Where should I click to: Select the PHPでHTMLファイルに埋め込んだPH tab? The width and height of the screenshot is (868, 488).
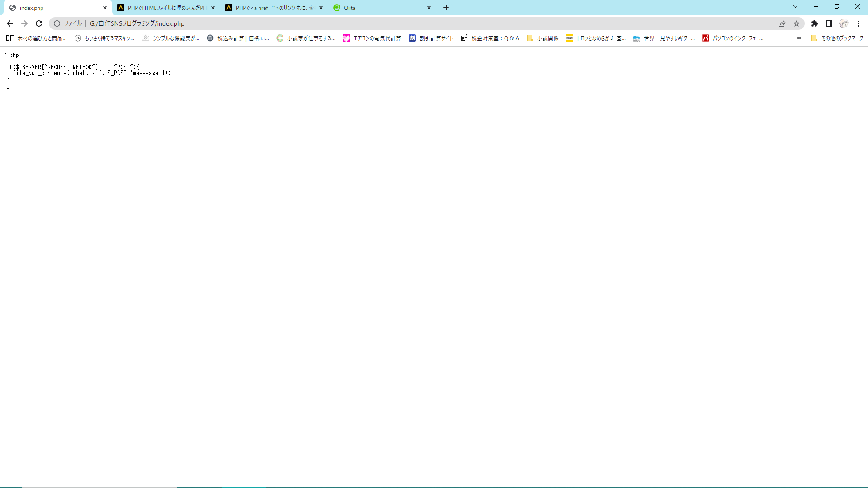point(163,8)
